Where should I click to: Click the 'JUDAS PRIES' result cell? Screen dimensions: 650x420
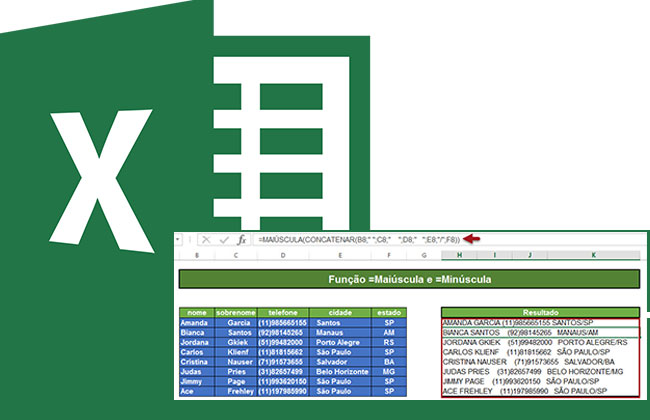pos(541,372)
